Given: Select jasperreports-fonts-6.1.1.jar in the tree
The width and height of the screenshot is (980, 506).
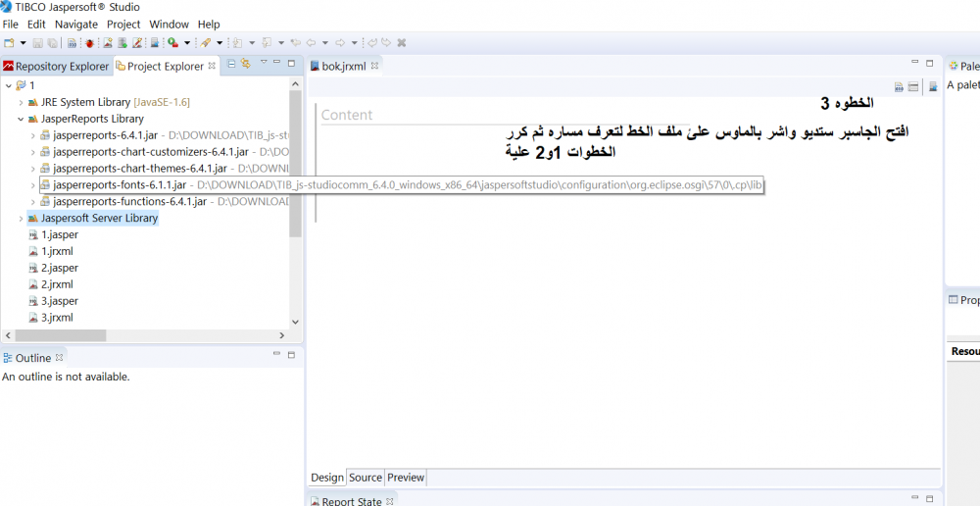Looking at the screenshot, I should [x=119, y=185].
